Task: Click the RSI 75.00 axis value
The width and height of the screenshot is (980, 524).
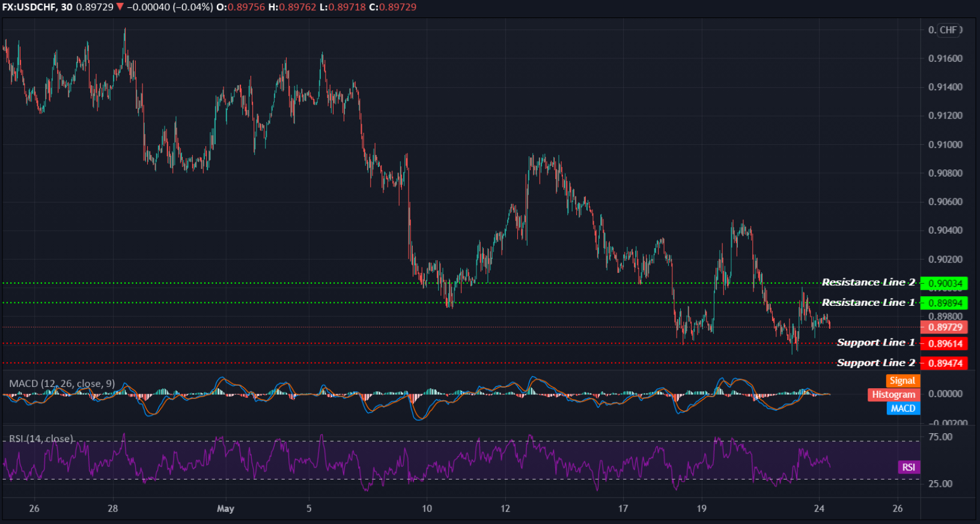Action: click(x=940, y=437)
